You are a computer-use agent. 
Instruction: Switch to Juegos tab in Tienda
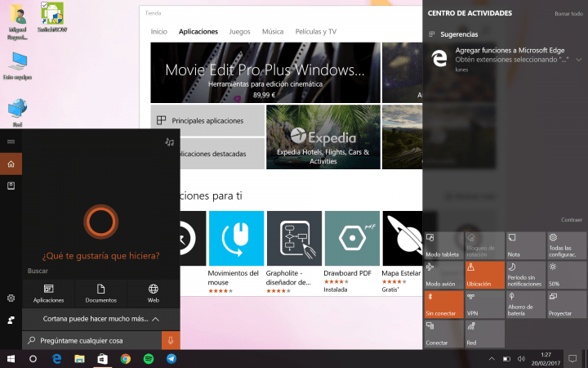point(239,32)
